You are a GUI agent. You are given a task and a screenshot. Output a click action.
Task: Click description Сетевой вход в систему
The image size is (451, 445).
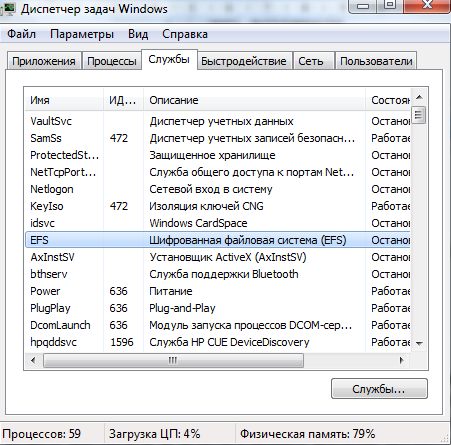click(x=211, y=189)
